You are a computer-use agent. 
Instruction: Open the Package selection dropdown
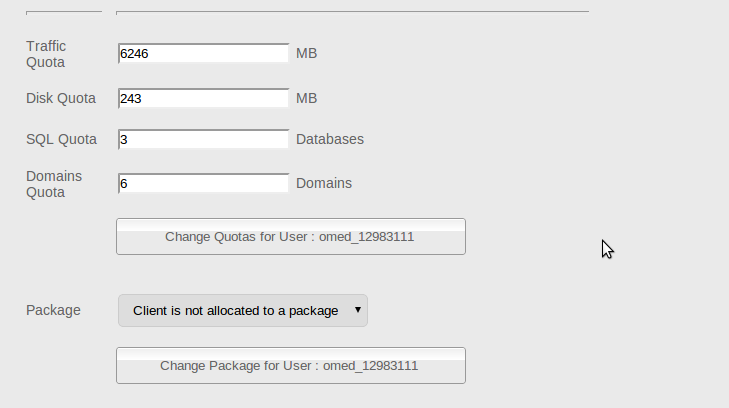point(243,310)
